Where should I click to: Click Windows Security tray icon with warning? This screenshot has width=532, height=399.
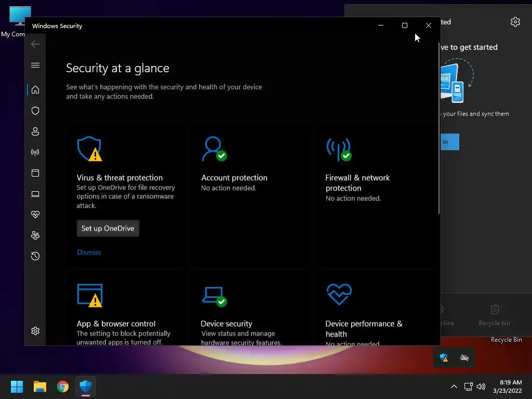pyautogui.click(x=444, y=357)
